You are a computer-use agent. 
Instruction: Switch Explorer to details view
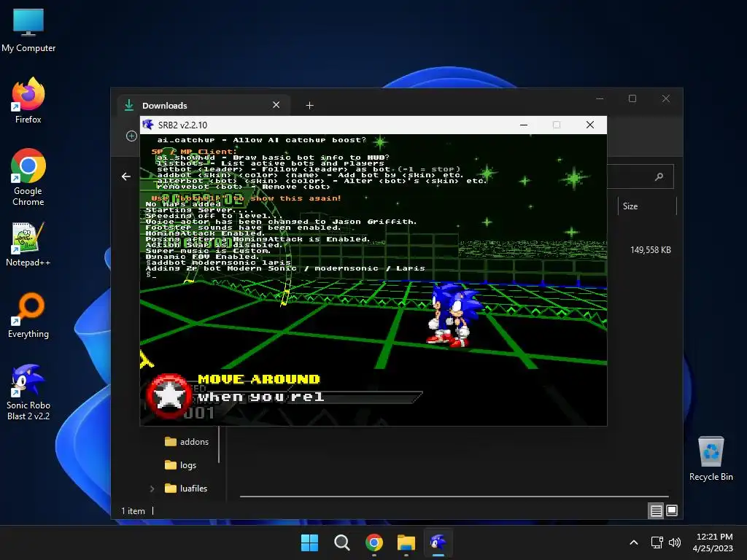[656, 511]
